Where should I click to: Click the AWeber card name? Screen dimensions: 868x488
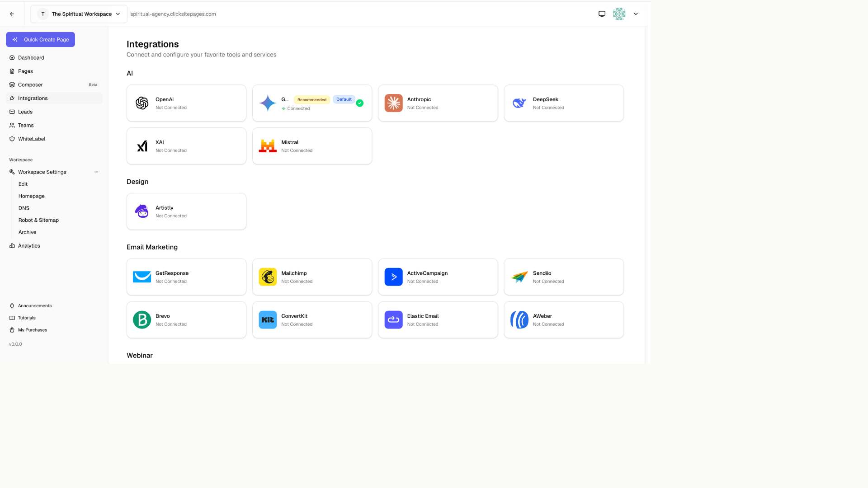pos(542,316)
